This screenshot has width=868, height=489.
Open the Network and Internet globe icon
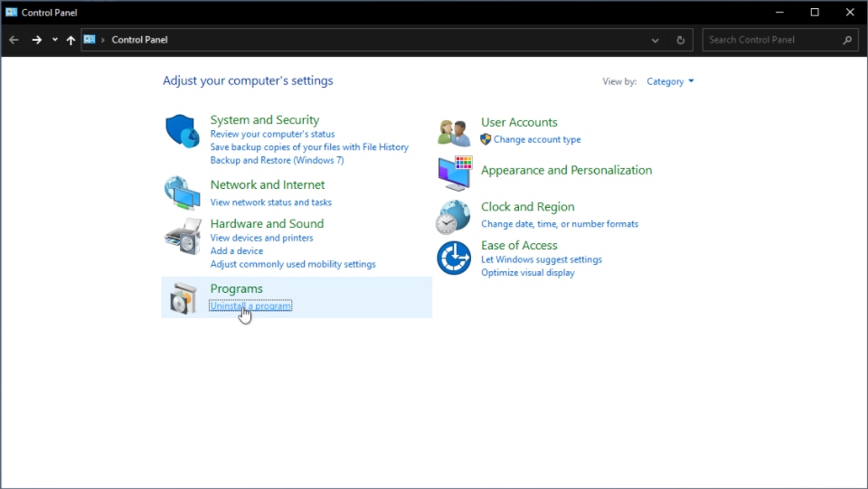182,193
